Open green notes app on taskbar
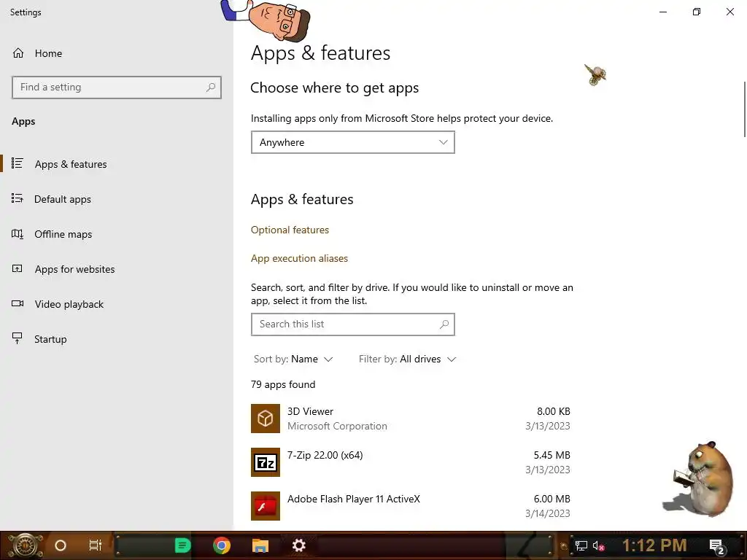Screen dimensions: 747x560 tap(182, 545)
